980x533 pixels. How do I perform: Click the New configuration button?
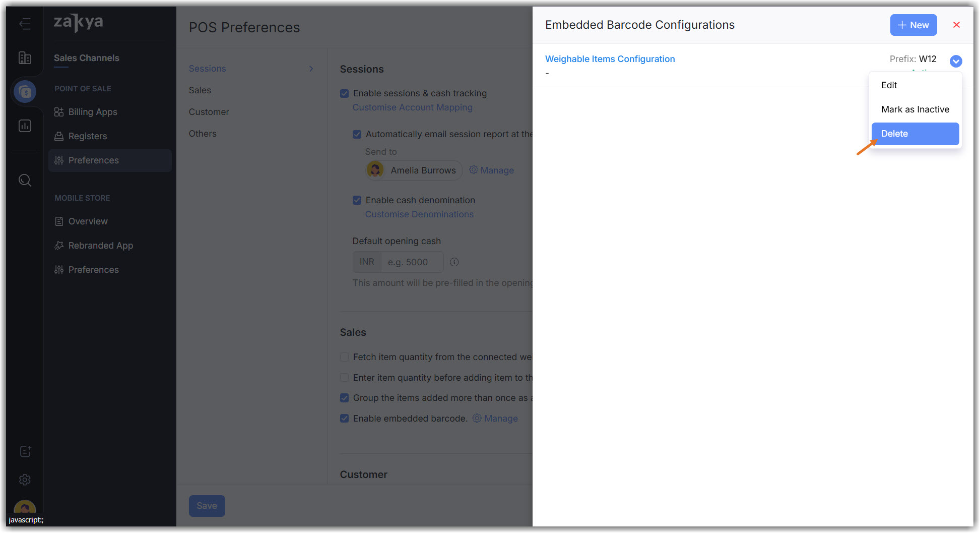point(913,25)
